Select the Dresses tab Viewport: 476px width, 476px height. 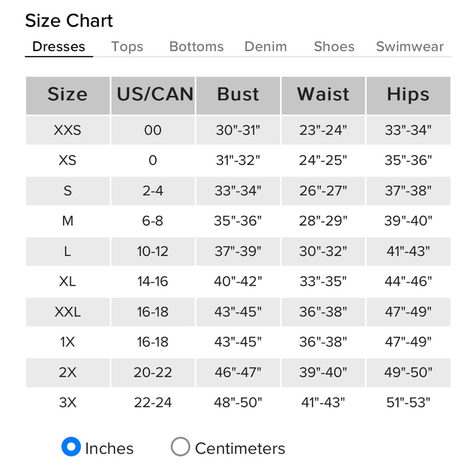(59, 47)
